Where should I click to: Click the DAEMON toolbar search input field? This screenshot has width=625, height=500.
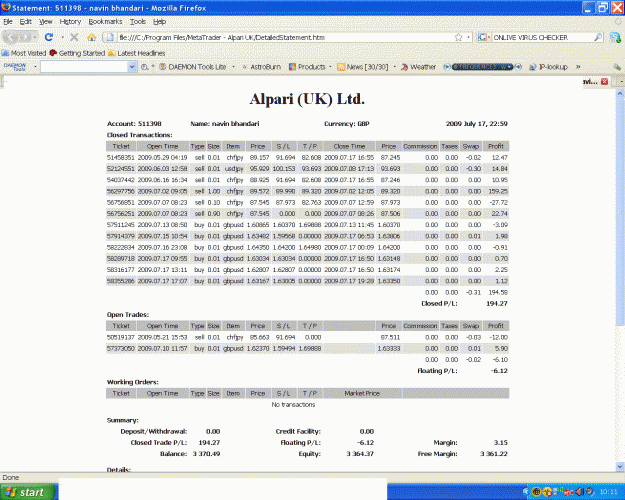click(x=84, y=67)
